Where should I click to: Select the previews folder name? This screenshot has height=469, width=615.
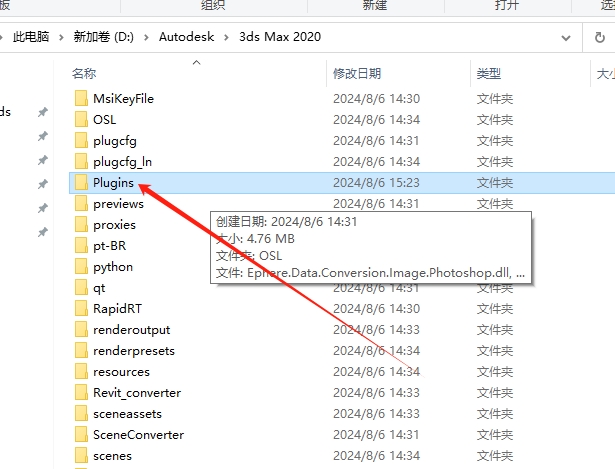(118, 204)
